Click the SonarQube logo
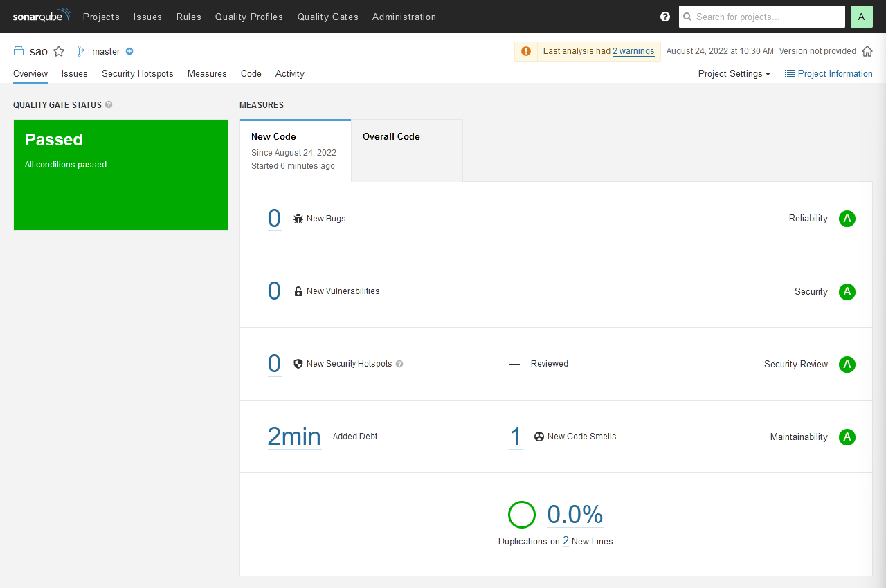This screenshot has width=886, height=588. [x=41, y=17]
